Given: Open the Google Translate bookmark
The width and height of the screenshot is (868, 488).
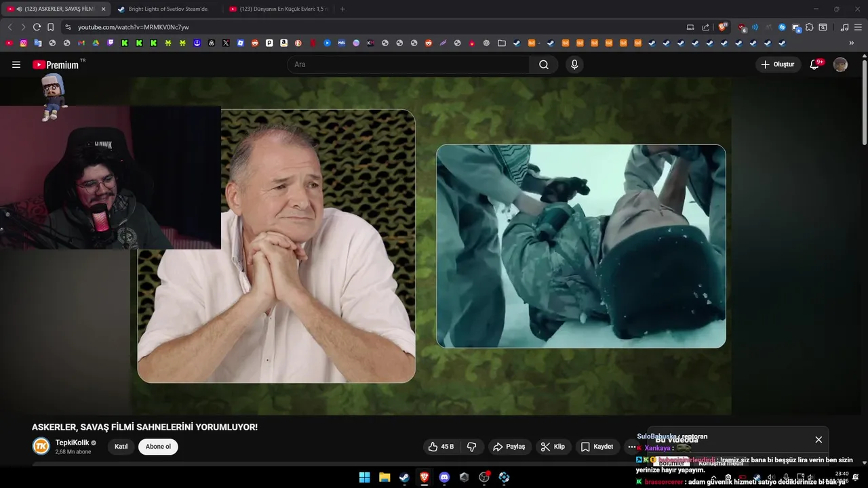Looking at the screenshot, I should click(38, 43).
